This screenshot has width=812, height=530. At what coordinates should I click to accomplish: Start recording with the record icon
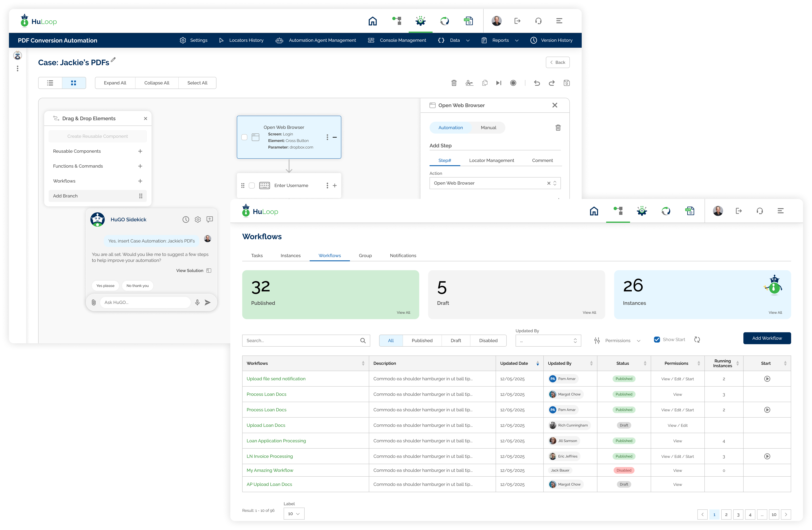tap(513, 83)
